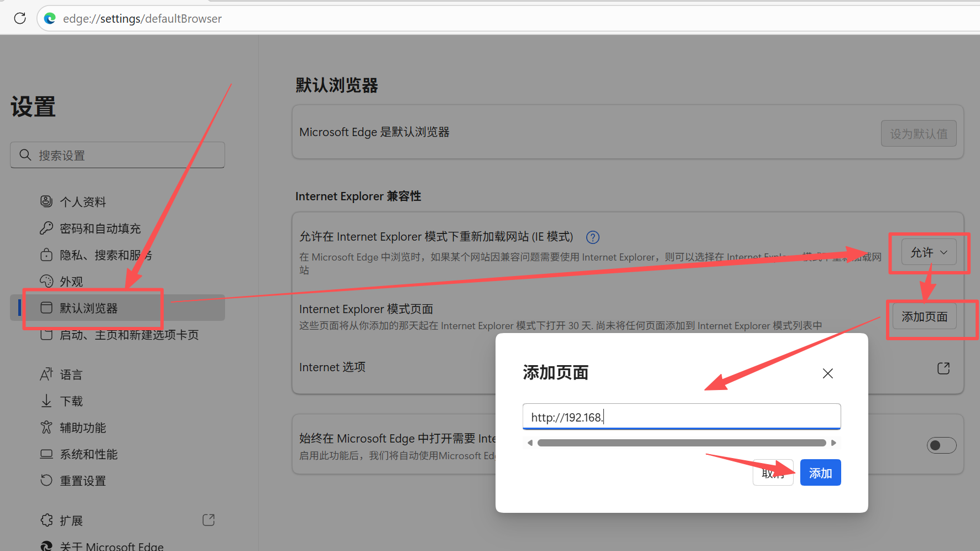Click the blue 添加 button

[821, 473]
